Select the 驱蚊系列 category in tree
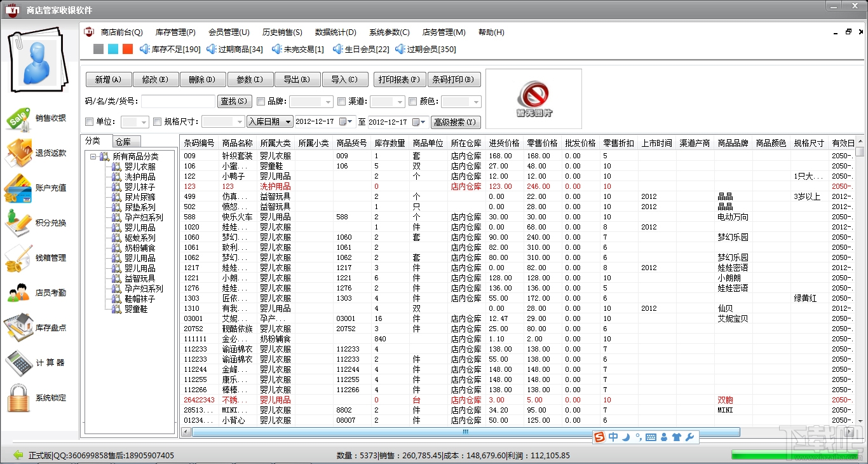Image resolution: width=868 pixels, height=464 pixels. pyautogui.click(x=139, y=238)
